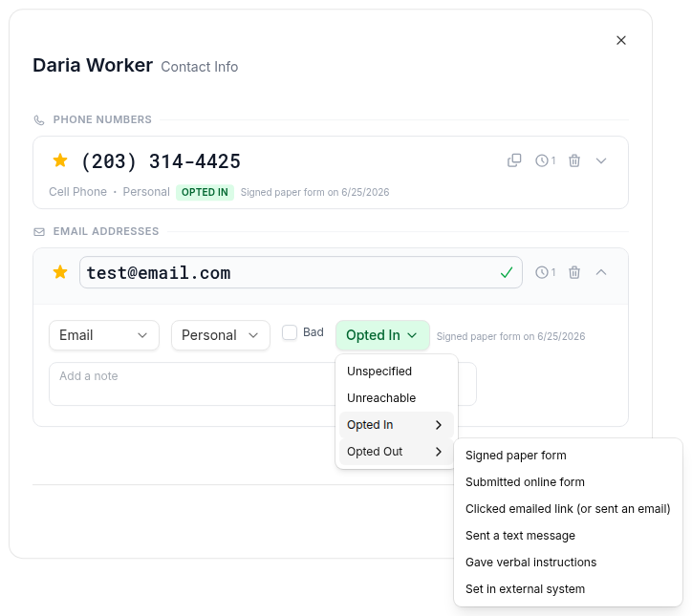The image size is (692, 616).
Task: Click the OPTED IN badge on phone
Action: point(205,192)
